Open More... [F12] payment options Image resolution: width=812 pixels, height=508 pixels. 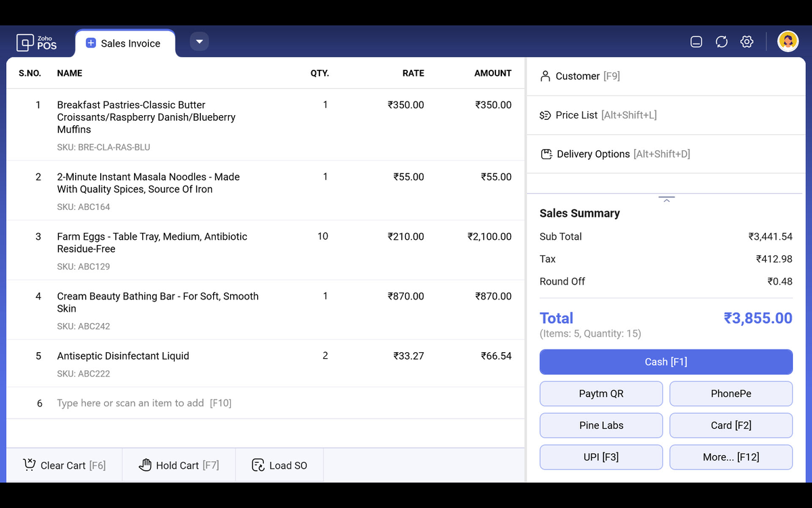click(731, 457)
